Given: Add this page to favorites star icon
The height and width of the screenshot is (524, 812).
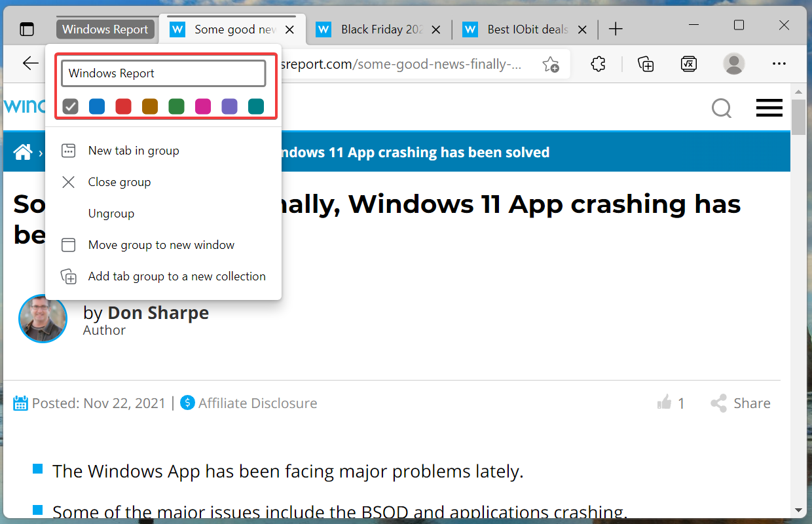Looking at the screenshot, I should 550,64.
